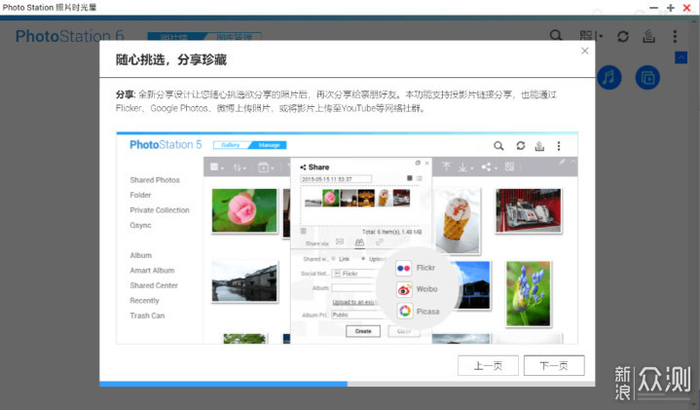
Task: Click the link share icon beside Share via
Action: coord(379,242)
